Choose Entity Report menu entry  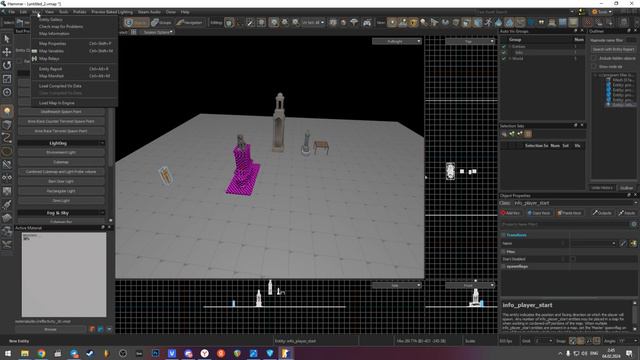pyautogui.click(x=74, y=69)
